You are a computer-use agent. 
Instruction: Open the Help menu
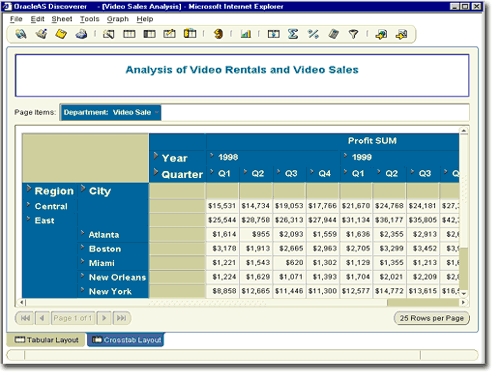click(x=145, y=19)
